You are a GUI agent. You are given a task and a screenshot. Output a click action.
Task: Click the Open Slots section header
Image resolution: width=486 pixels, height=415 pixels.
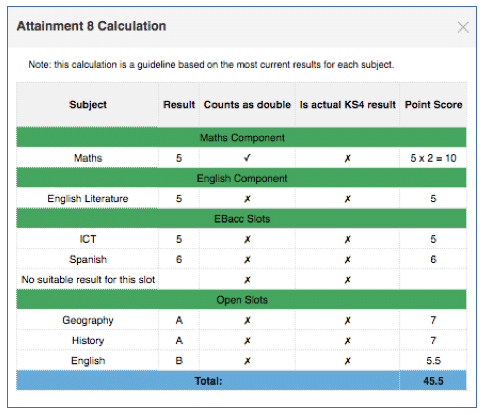[x=241, y=300]
